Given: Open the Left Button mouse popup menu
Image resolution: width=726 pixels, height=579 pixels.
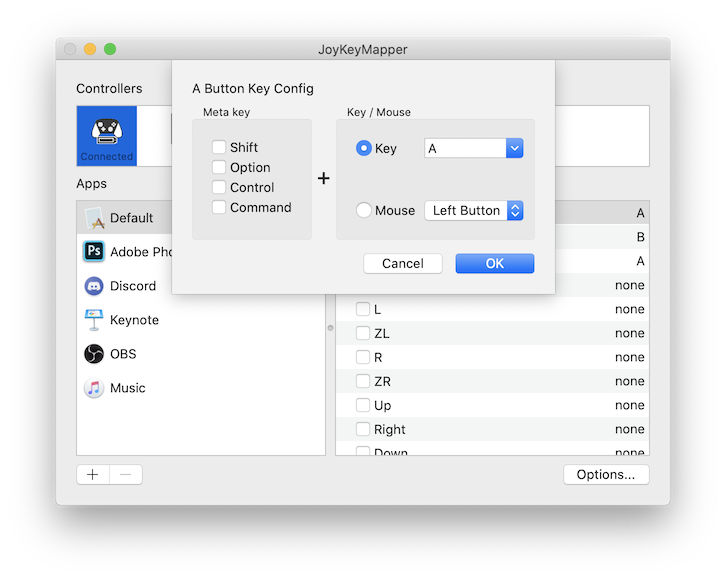Looking at the screenshot, I should (474, 211).
